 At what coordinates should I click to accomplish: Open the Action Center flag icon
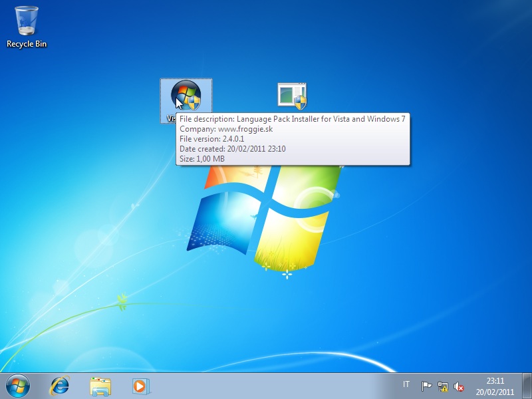426,386
